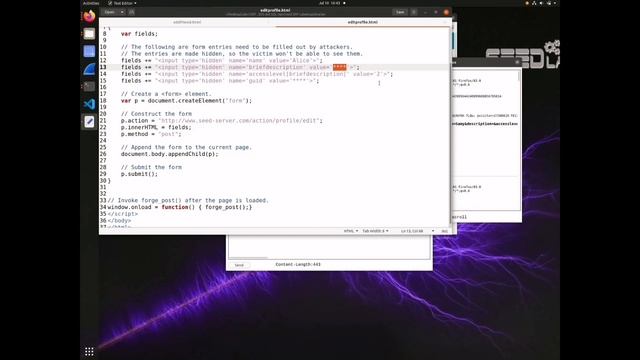Switch to the addfriend.html tab

187,22
